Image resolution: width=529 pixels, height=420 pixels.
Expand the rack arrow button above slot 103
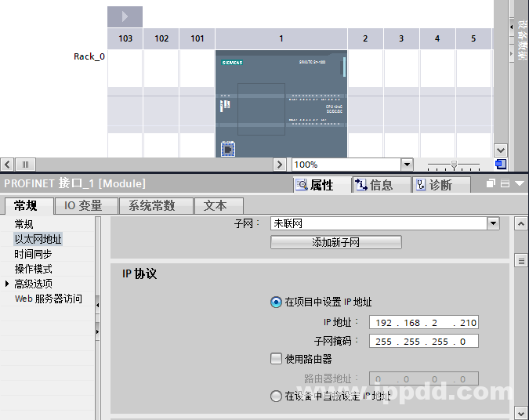point(125,16)
